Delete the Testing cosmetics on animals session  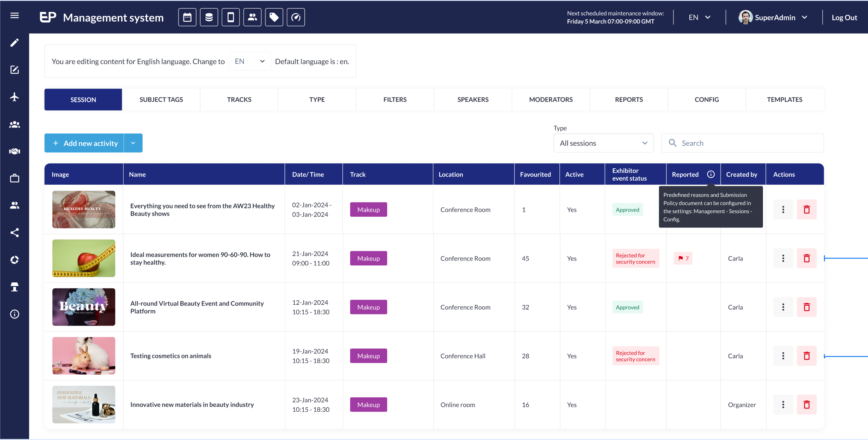click(806, 356)
